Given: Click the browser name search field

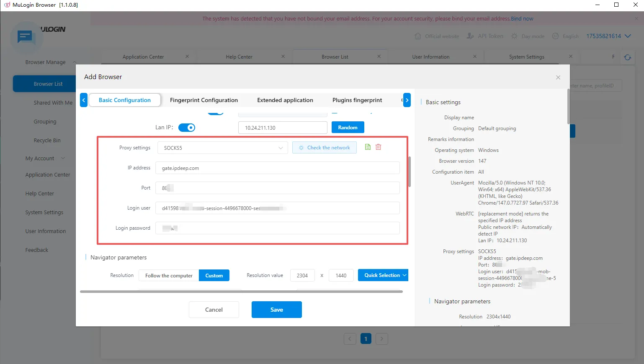Looking at the screenshot, I should click(595, 86).
